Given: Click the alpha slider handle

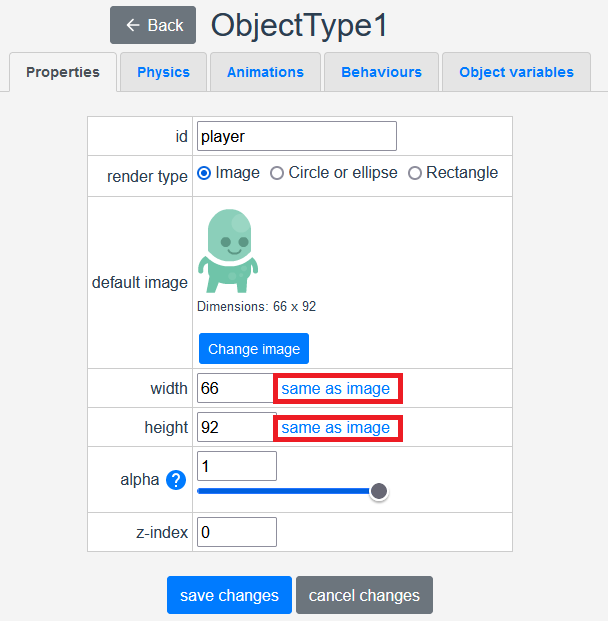Looking at the screenshot, I should (379, 491).
